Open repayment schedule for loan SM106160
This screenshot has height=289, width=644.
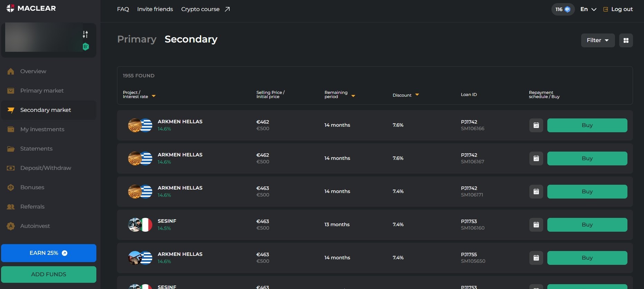pyautogui.click(x=536, y=225)
